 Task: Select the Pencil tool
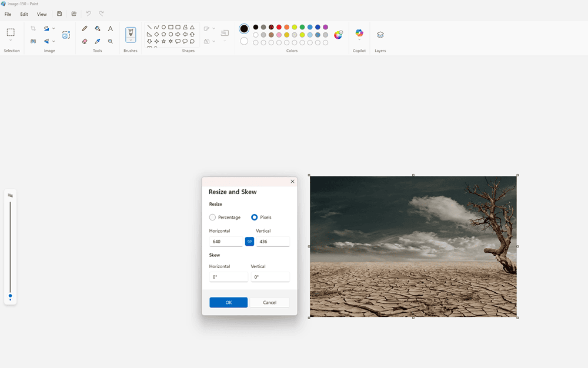tap(85, 28)
